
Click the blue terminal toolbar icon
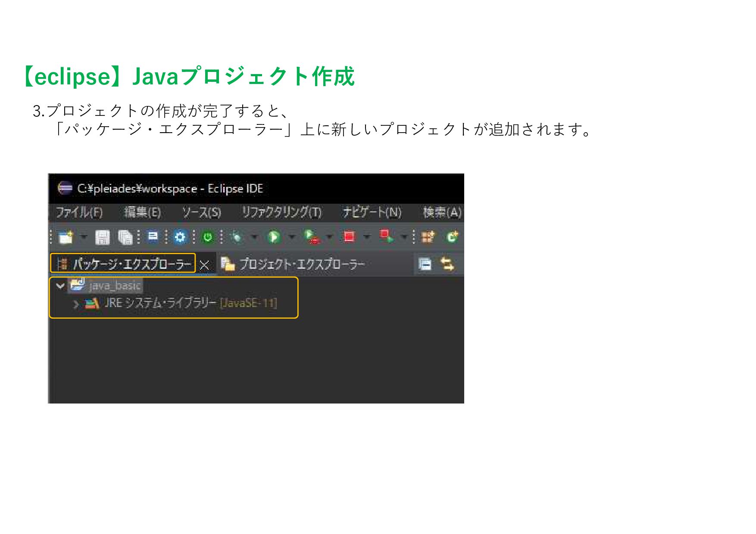pos(153,236)
